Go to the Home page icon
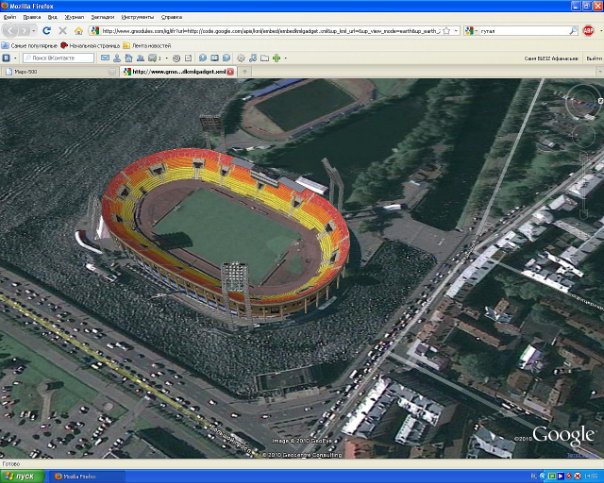Viewport: 604px width, 483px height. [78, 31]
